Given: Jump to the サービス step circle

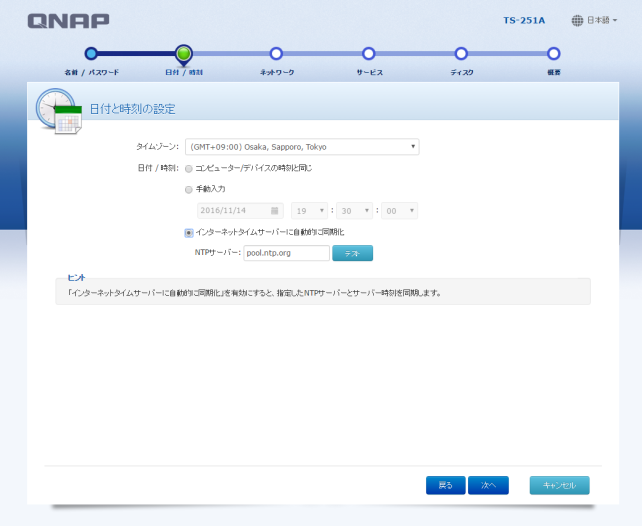Looking at the screenshot, I should click(x=368, y=53).
